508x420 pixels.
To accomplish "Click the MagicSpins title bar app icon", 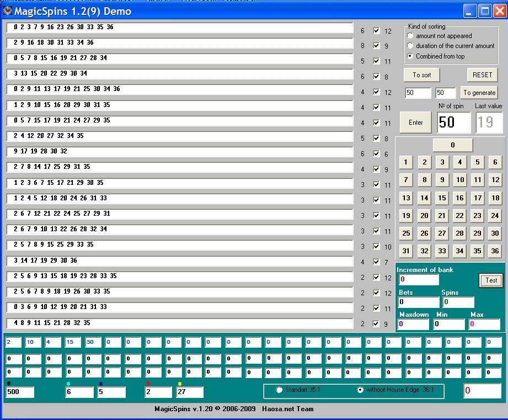I will coord(7,10).
